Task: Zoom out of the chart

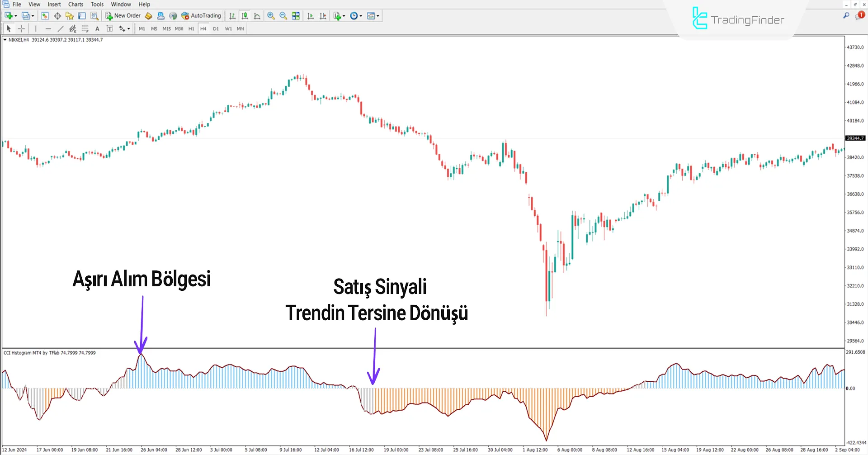Action: click(283, 16)
